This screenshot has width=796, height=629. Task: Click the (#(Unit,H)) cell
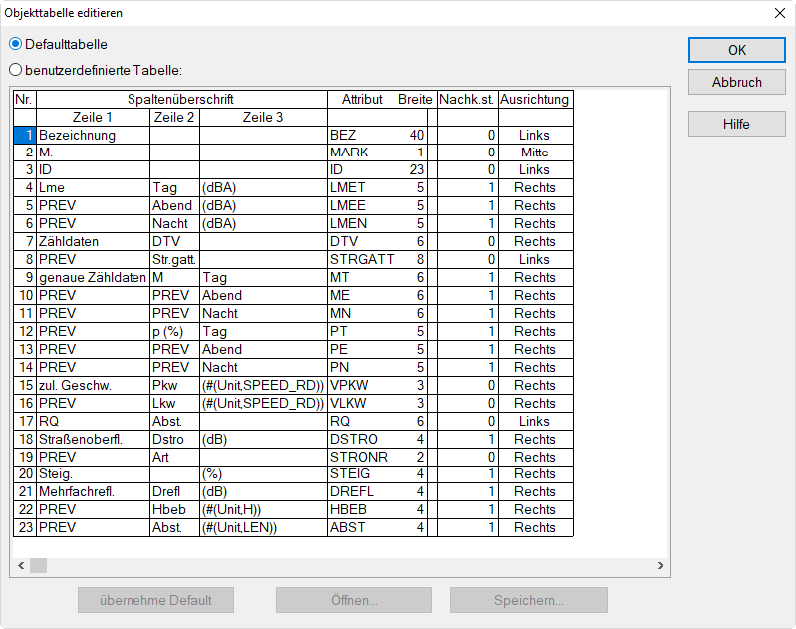click(263, 510)
